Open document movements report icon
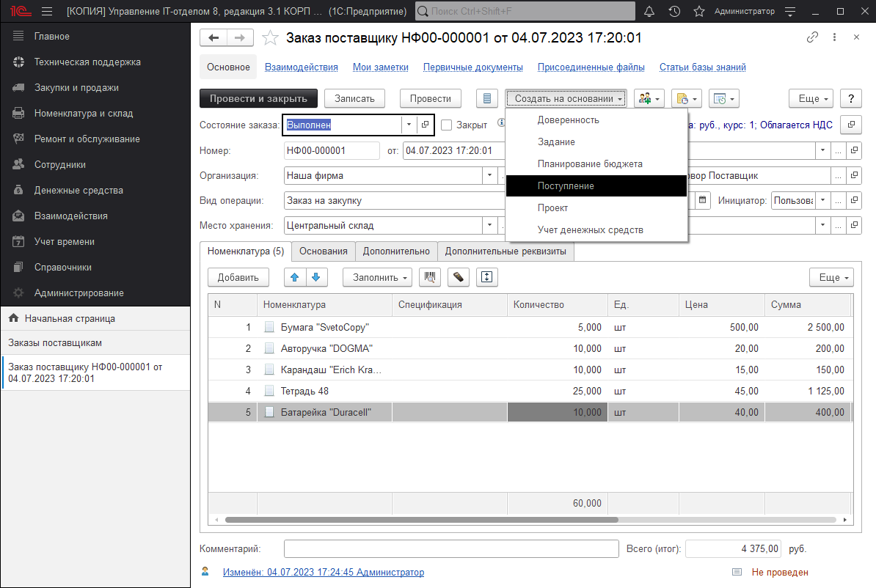The width and height of the screenshot is (876, 588). (x=486, y=98)
